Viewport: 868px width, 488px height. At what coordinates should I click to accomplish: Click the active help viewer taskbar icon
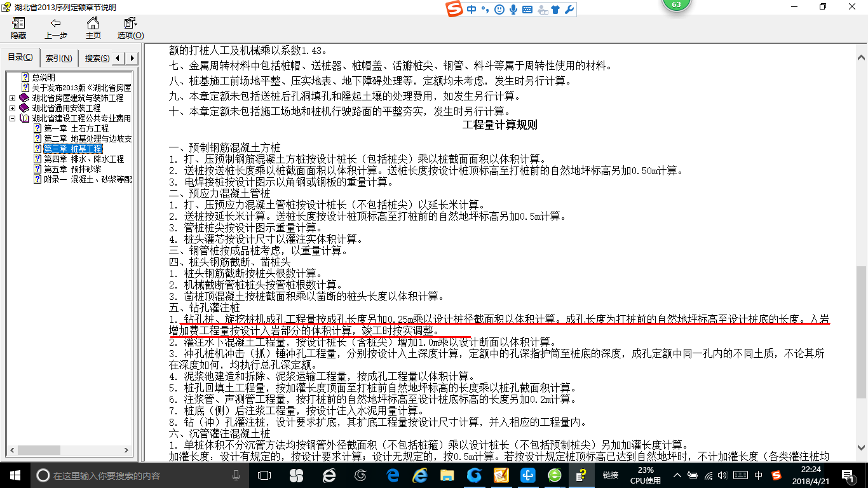581,475
